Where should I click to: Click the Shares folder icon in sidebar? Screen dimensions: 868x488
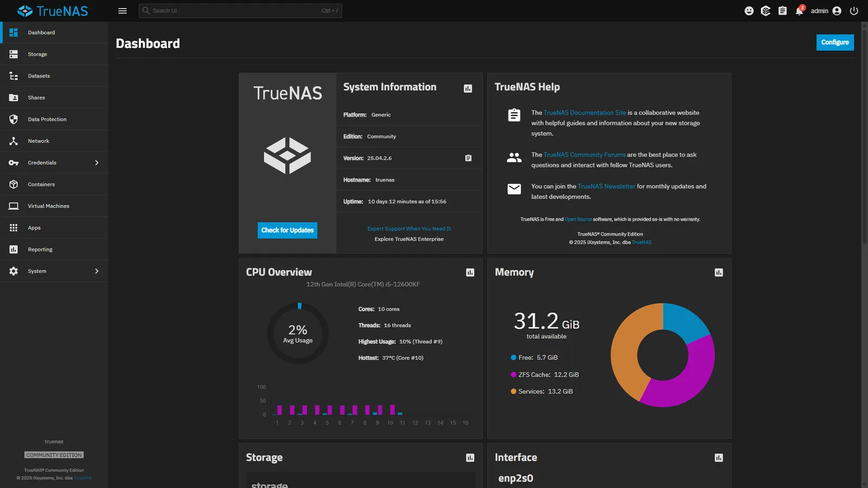(14, 98)
